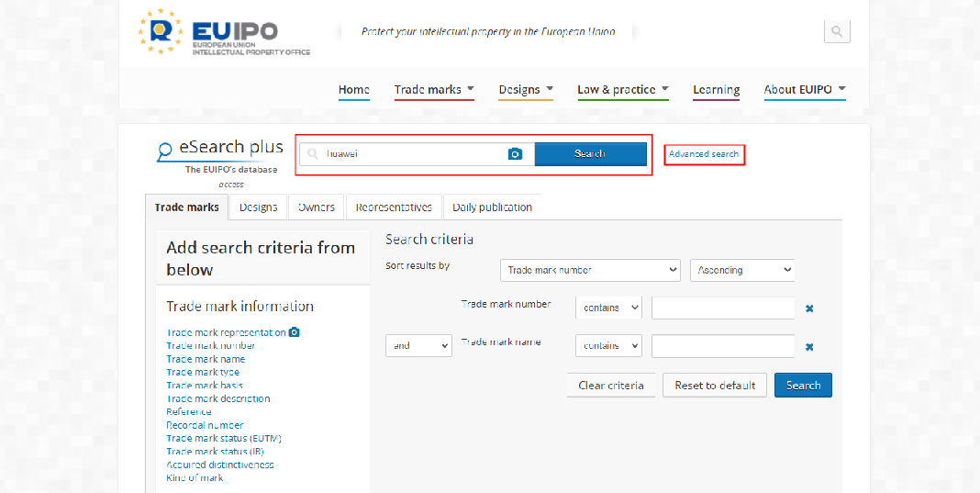Screen dimensions: 980x493
Task: Expand the About EUIPO menu
Action: click(x=804, y=90)
